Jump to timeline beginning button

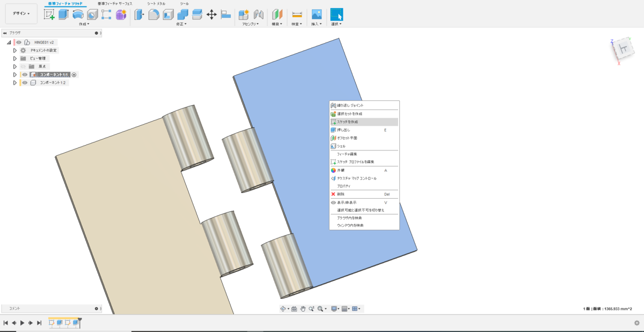5,323
